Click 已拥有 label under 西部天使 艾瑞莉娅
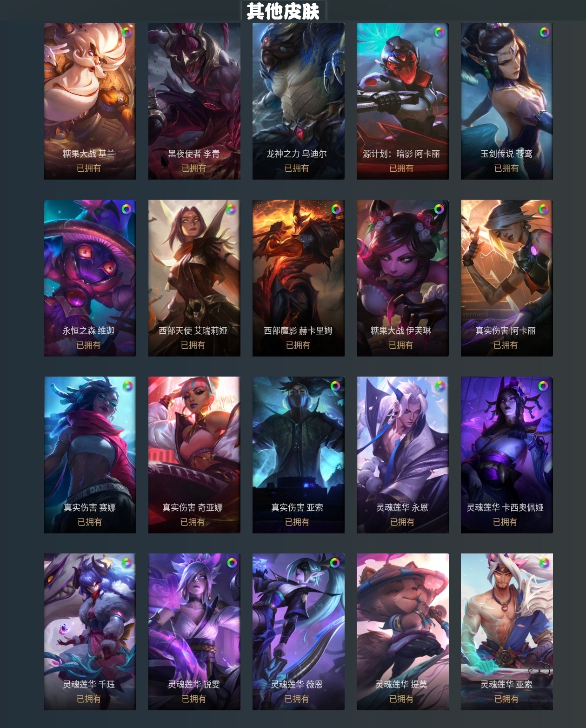Viewport: 586px width, 728px height. click(193, 345)
